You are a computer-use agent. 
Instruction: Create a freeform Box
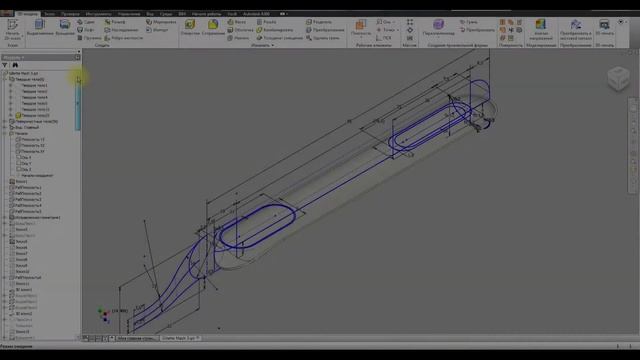pos(438,28)
